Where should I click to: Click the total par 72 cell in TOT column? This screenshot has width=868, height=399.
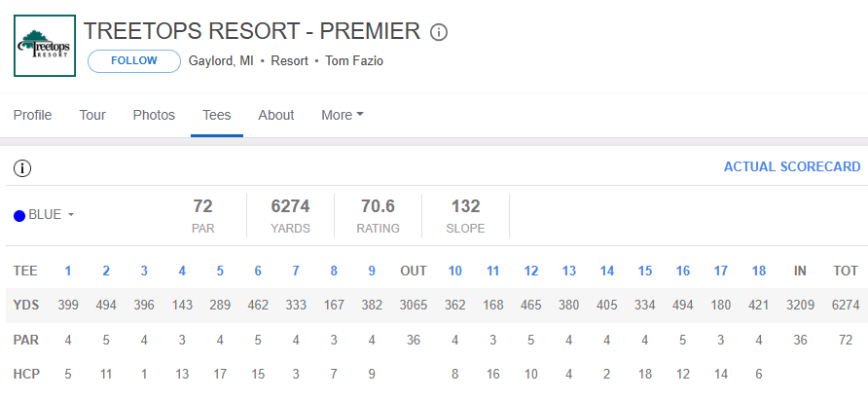pyautogui.click(x=846, y=340)
